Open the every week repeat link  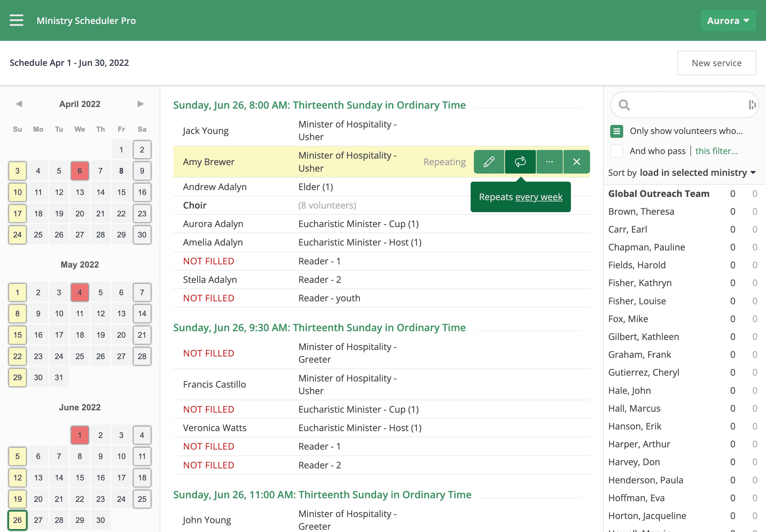point(538,197)
